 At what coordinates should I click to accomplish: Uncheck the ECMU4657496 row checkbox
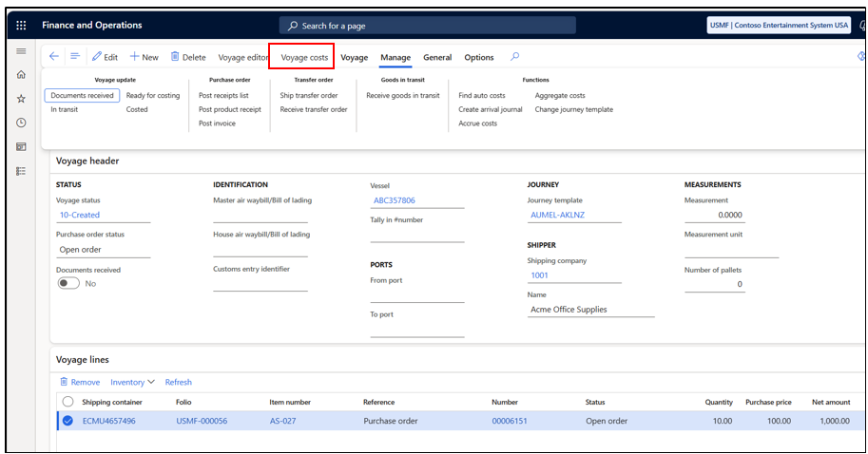tap(68, 421)
